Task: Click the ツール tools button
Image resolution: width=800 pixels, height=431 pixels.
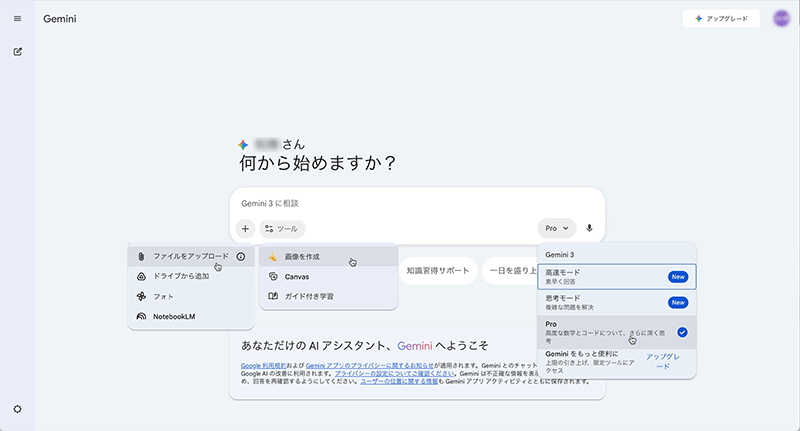Action: tap(282, 228)
